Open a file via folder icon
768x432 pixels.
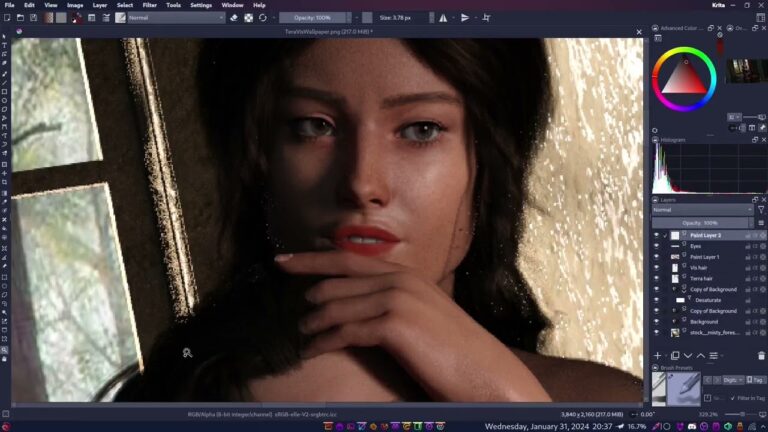coord(20,18)
